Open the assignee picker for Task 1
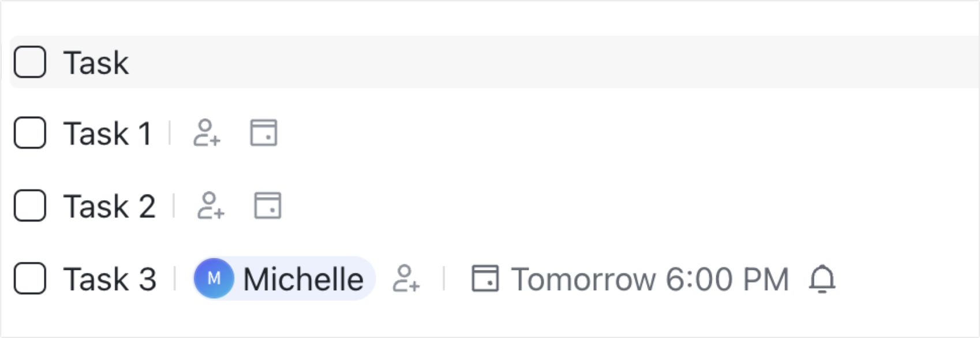The image size is (980, 338). click(x=207, y=133)
